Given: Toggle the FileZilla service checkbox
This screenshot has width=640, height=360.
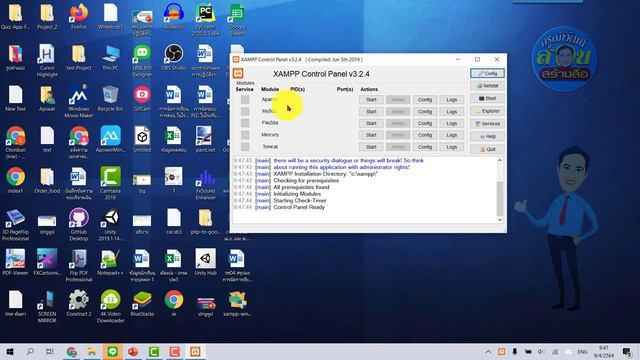Looking at the screenshot, I should 245,123.
